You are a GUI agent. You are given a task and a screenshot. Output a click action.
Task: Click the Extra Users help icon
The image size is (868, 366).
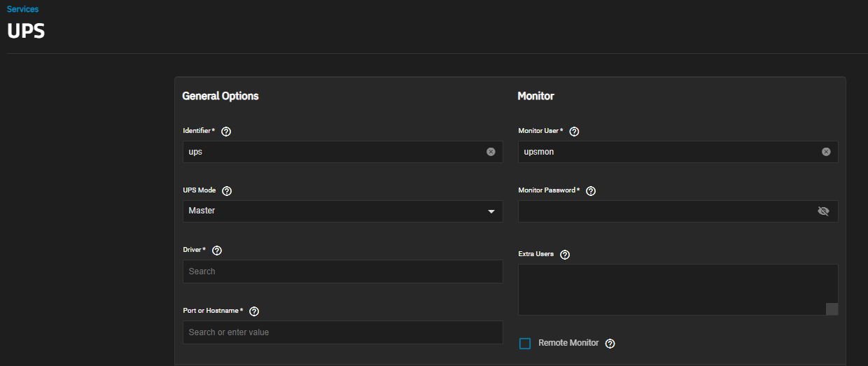point(566,255)
